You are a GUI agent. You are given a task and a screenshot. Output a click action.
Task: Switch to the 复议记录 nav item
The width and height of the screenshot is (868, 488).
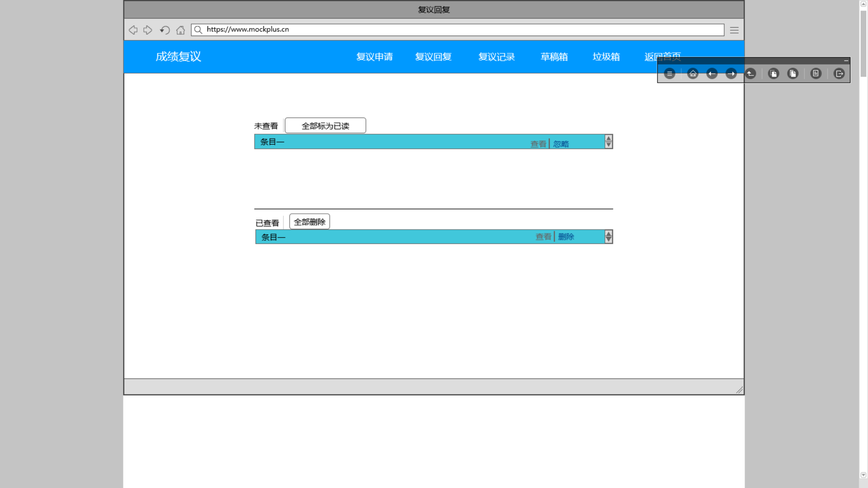496,57
